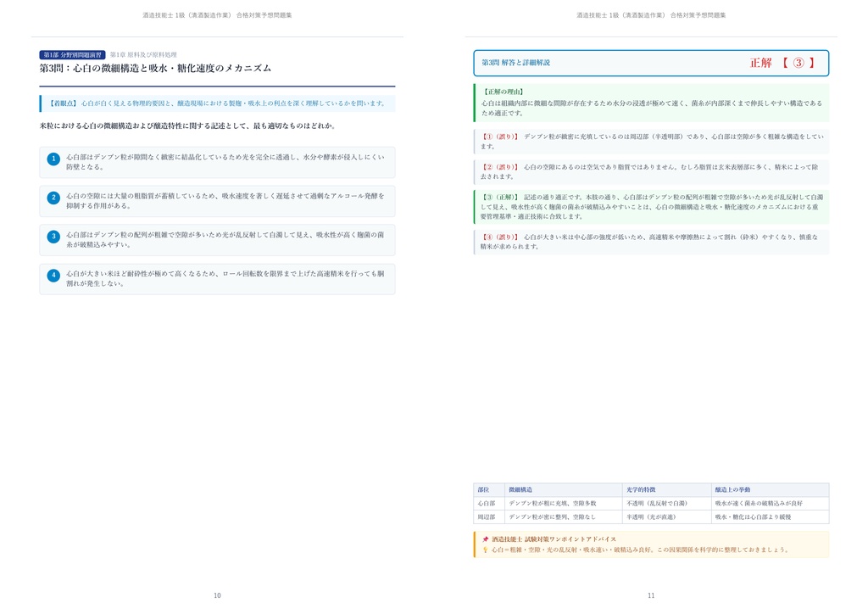
Task: Select answer option 心白が大きい米ほど耐砕性が極めて高く
Action: point(217,278)
